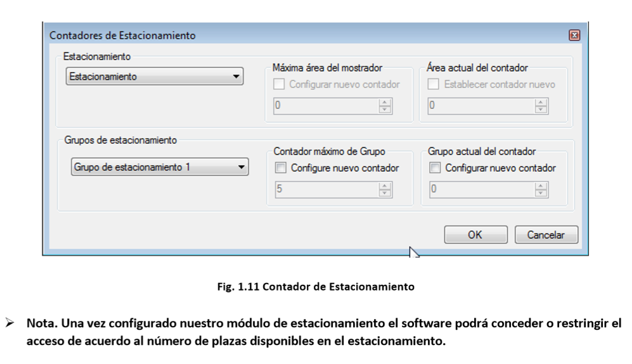Click the down arrow of the Área actual del contador spinner
Viewport: 632px width, 364px height.
pos(541,110)
